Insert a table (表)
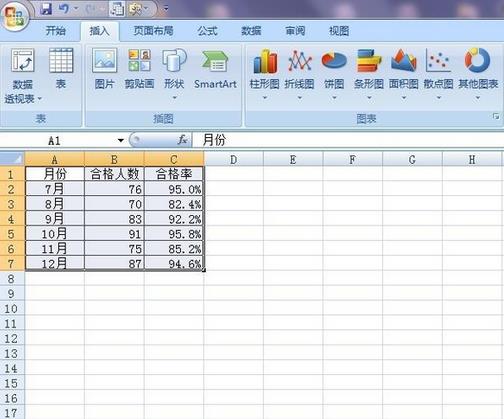This screenshot has width=504, height=419. [x=61, y=69]
